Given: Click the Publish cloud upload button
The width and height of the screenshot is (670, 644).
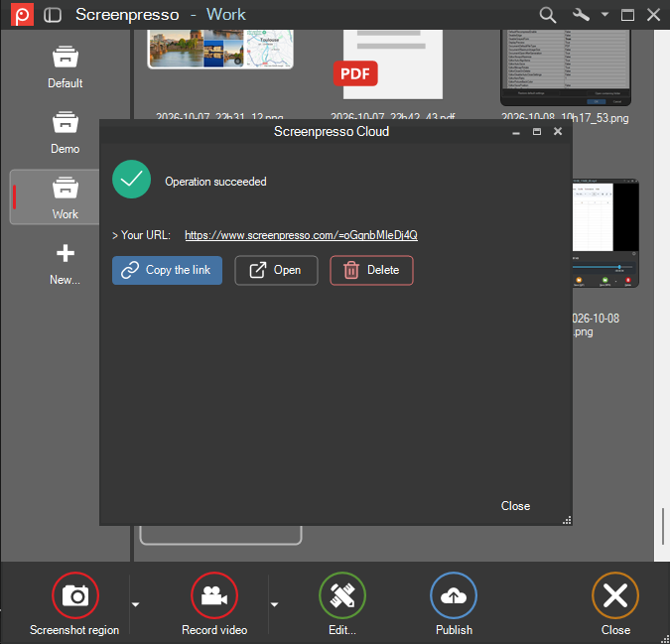Looking at the screenshot, I should 454,595.
